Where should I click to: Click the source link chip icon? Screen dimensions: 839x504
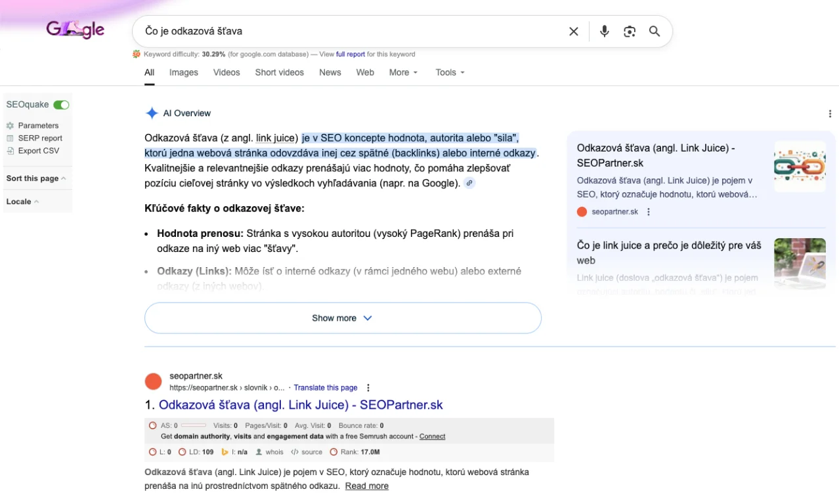(x=469, y=183)
